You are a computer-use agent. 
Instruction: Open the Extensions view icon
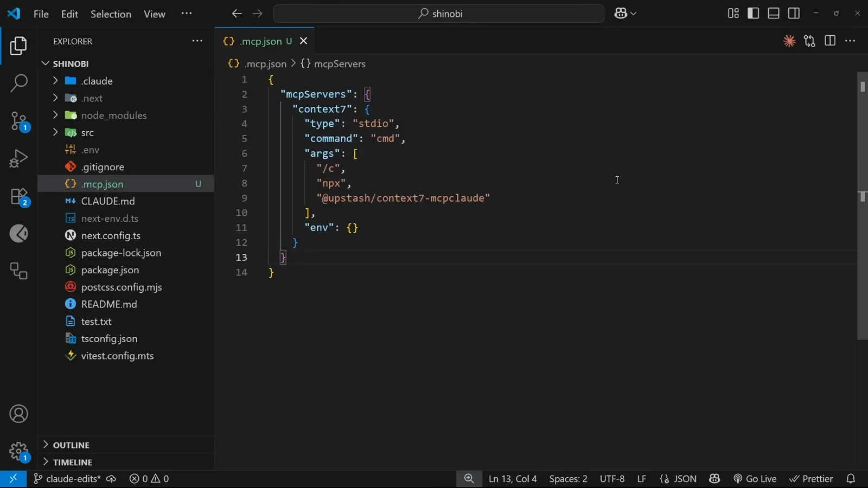(x=18, y=196)
